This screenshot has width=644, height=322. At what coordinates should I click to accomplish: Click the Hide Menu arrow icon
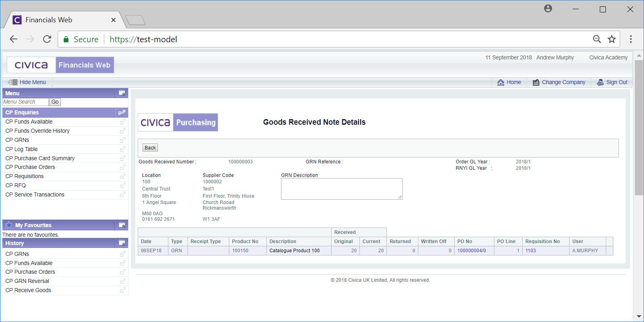coord(12,82)
